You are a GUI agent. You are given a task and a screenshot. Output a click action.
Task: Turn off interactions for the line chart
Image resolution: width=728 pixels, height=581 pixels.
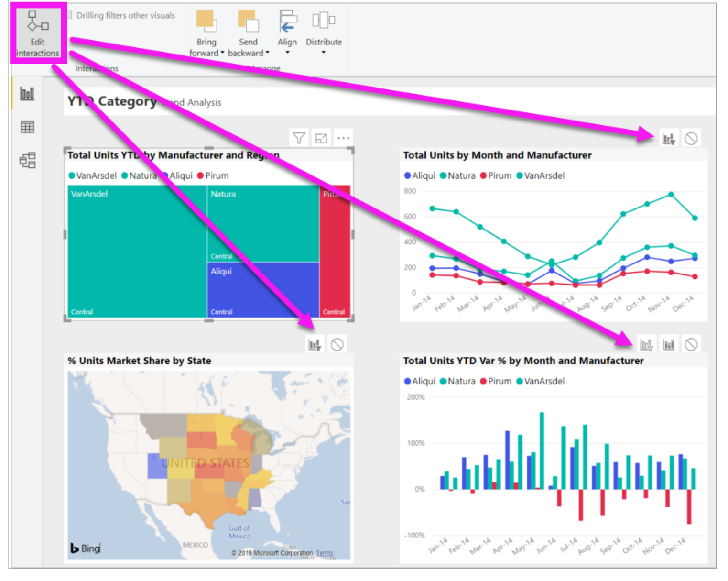(691, 137)
